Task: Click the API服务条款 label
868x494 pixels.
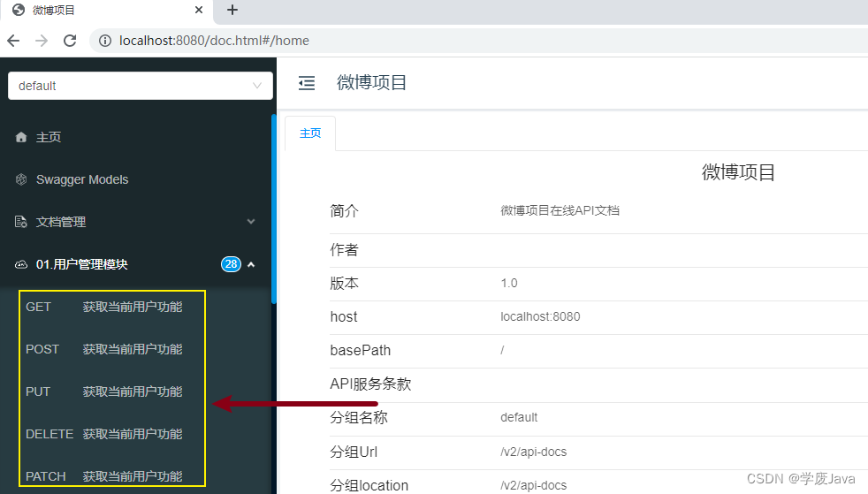Action: [370, 384]
